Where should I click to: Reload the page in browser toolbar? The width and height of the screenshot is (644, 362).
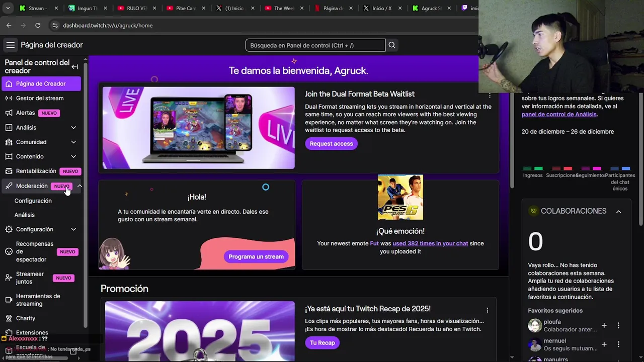click(x=38, y=25)
